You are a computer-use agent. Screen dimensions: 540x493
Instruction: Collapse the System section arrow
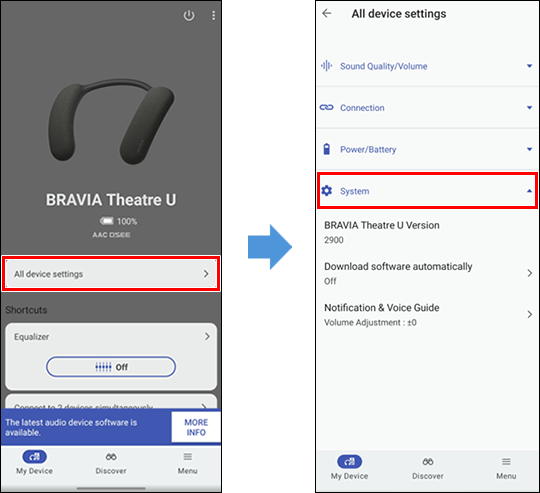(x=530, y=191)
